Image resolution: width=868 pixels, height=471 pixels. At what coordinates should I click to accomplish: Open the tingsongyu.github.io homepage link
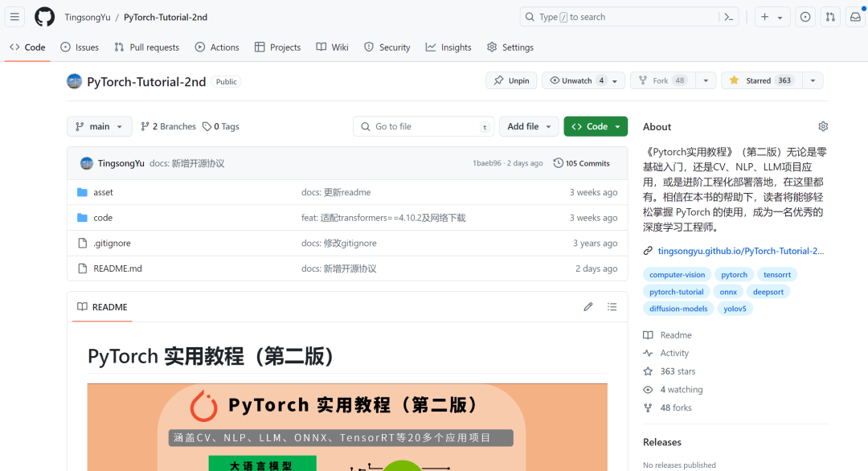tap(741, 250)
